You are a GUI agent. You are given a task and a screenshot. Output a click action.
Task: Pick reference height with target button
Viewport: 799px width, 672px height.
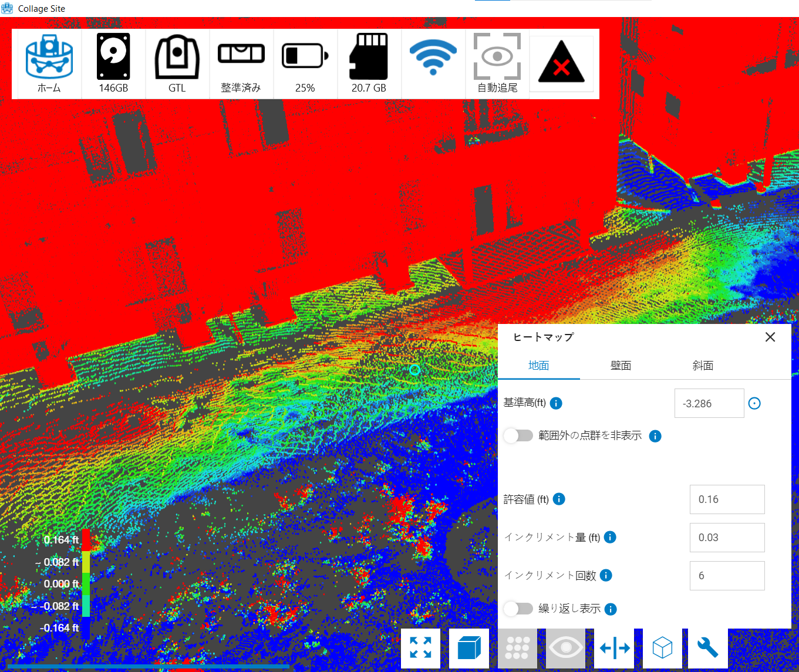[x=754, y=403]
